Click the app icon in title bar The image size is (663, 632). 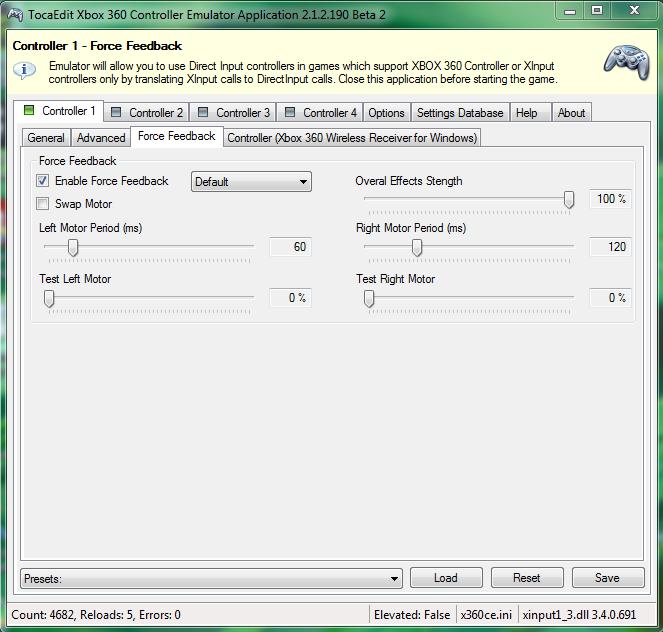(x=15, y=15)
